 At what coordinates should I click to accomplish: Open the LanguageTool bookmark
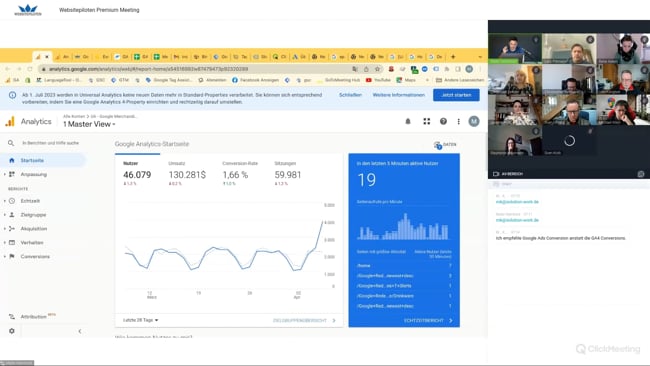coord(59,80)
